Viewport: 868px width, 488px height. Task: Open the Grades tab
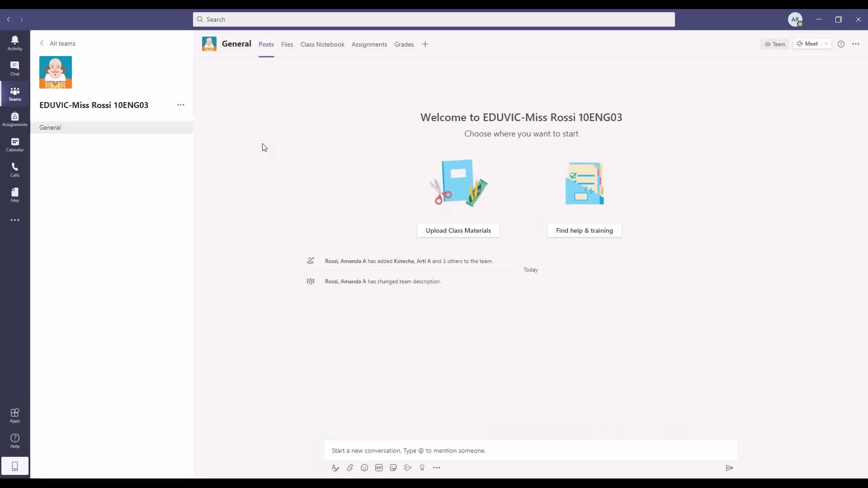(404, 44)
